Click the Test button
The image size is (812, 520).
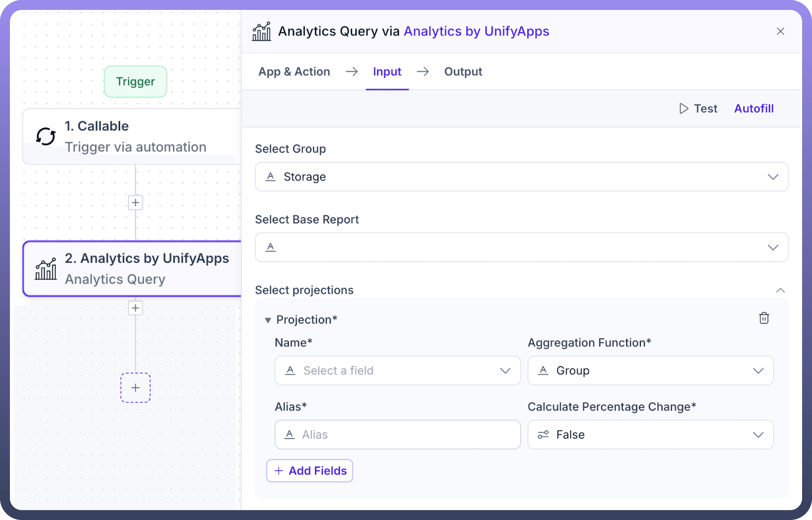click(698, 108)
